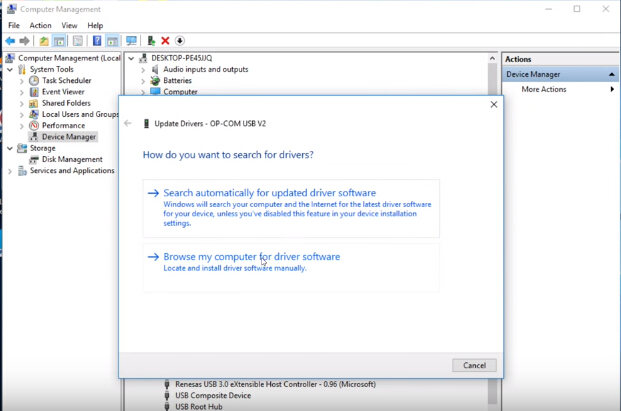Select DESKTOP-PE45JJQ computer node

click(182, 58)
